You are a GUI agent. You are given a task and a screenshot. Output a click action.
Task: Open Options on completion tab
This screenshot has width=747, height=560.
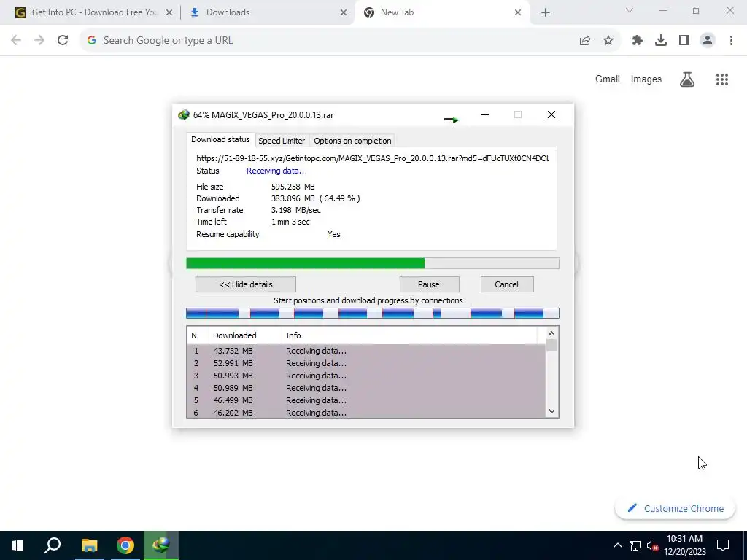pos(352,141)
